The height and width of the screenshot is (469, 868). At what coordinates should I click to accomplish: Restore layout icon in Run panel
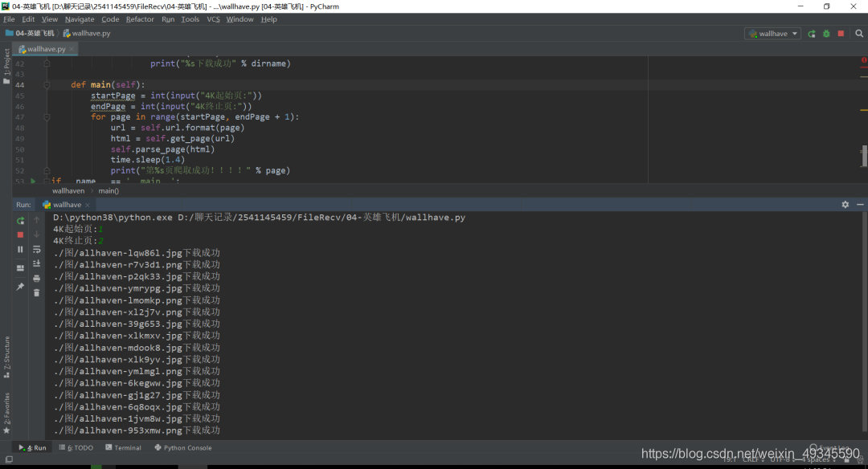tap(20, 268)
